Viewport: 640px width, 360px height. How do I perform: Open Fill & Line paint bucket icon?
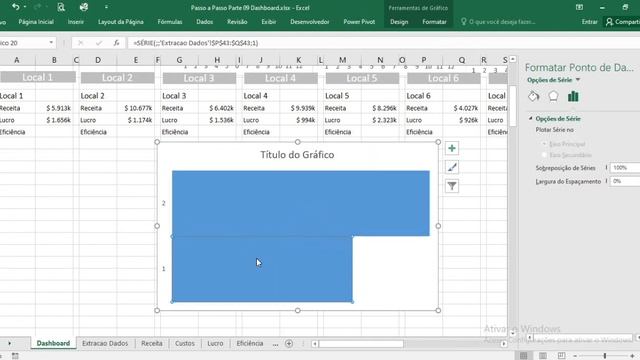[533, 96]
